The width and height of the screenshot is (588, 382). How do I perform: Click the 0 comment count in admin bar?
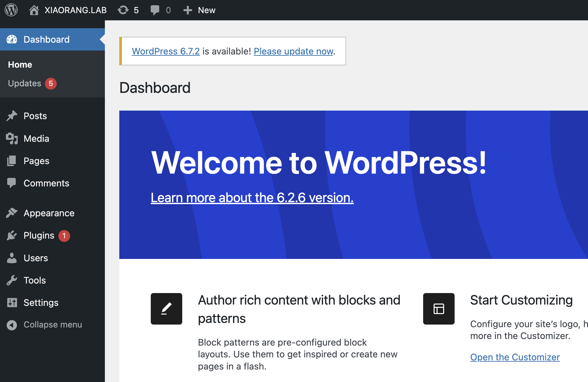(168, 10)
